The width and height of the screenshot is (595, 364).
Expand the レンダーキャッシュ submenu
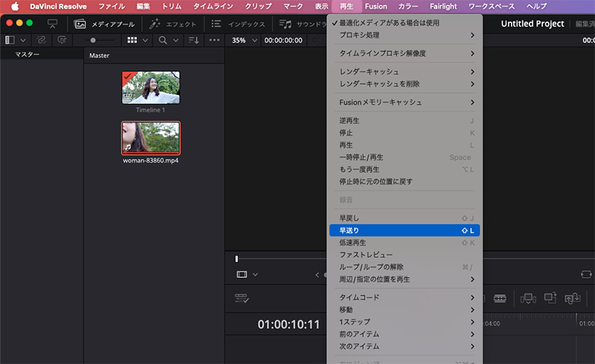click(x=405, y=71)
